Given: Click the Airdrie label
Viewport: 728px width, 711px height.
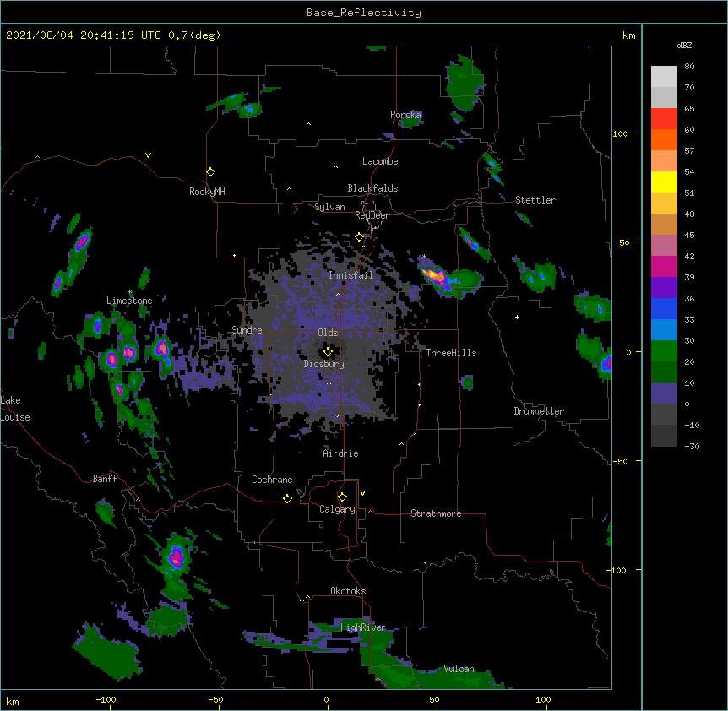Looking at the screenshot, I should [x=340, y=453].
